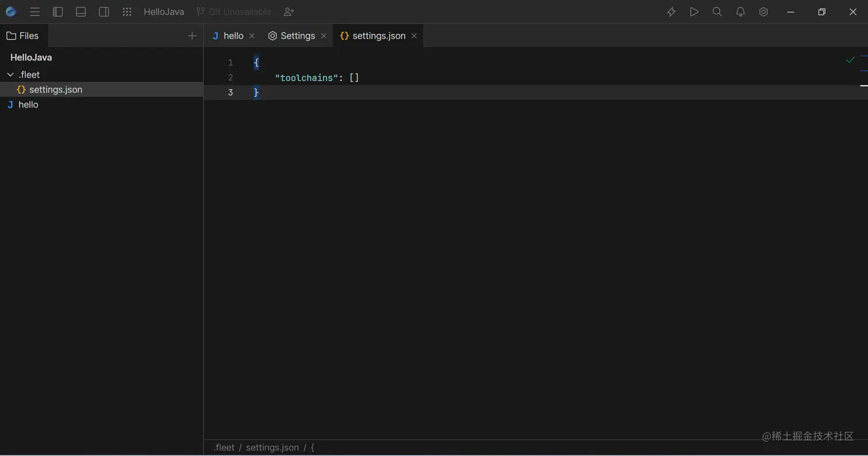The width and height of the screenshot is (868, 456).
Task: Toggle the right panel layout icon
Action: coord(104,11)
